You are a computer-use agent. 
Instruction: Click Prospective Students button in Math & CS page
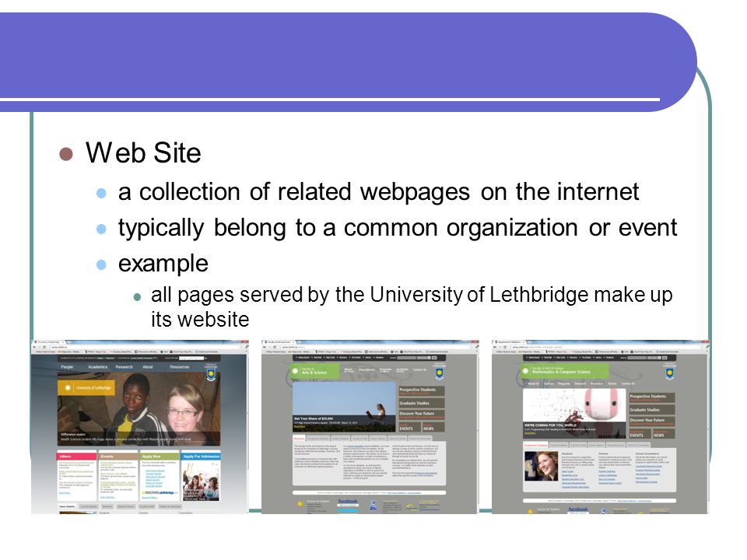point(651,397)
